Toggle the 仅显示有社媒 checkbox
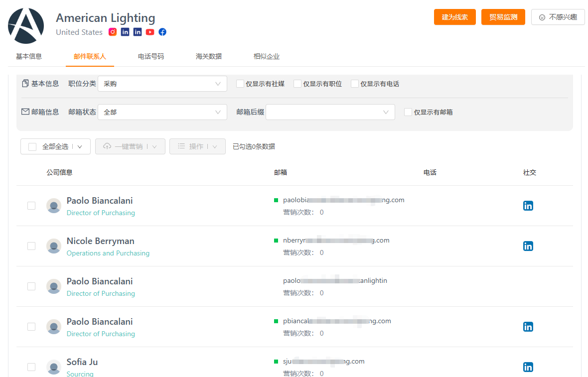The height and width of the screenshot is (377, 588). pyautogui.click(x=240, y=84)
